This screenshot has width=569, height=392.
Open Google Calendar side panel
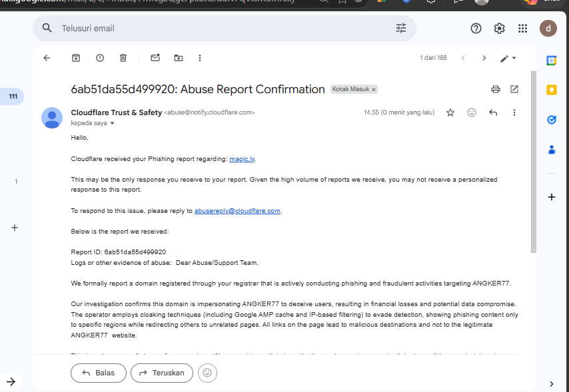point(552,60)
